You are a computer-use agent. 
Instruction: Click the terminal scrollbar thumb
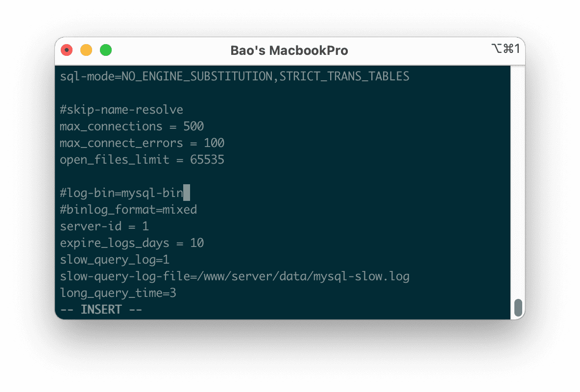click(x=518, y=308)
